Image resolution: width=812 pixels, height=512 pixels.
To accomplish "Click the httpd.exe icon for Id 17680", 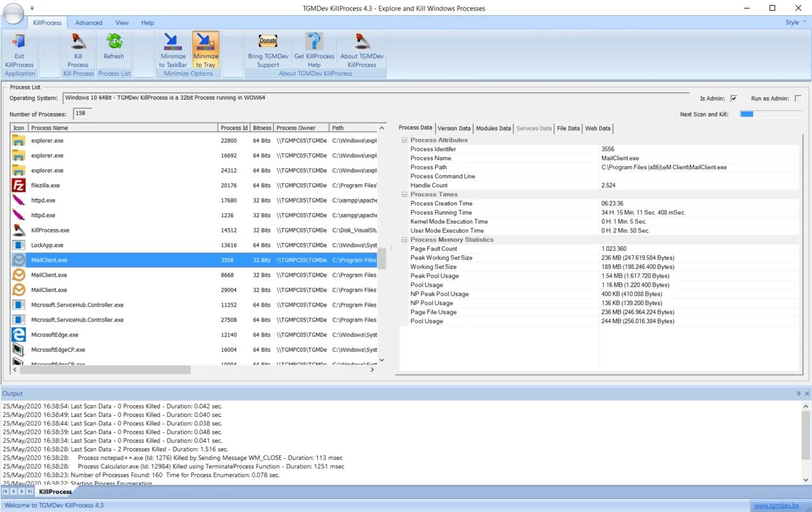I will click(19, 200).
